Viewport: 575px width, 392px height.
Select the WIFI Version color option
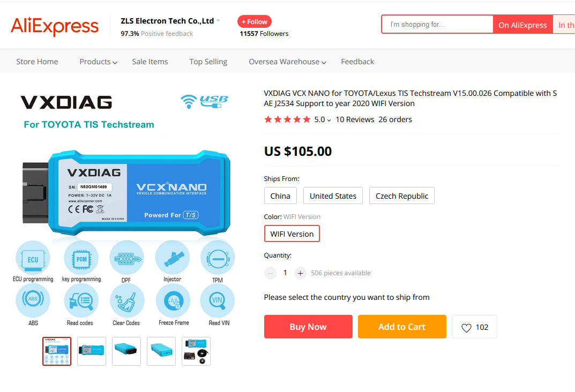click(292, 234)
